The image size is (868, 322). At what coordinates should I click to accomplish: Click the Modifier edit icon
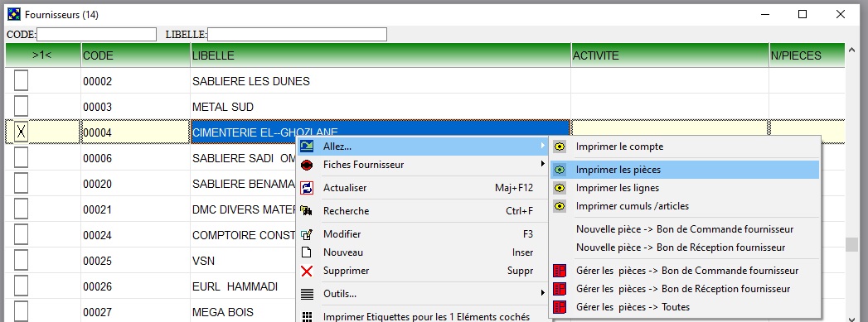307,234
